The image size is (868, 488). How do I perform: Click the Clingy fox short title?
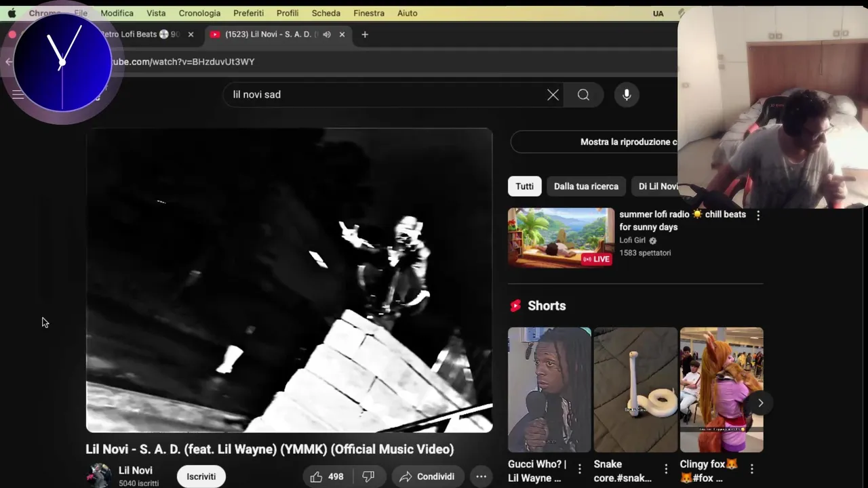coord(709,471)
